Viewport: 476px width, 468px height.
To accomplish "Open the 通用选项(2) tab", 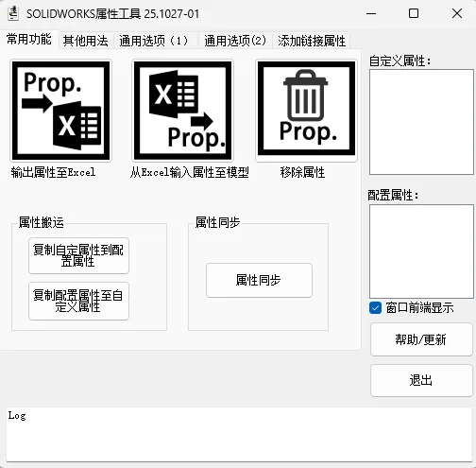I will tap(235, 41).
